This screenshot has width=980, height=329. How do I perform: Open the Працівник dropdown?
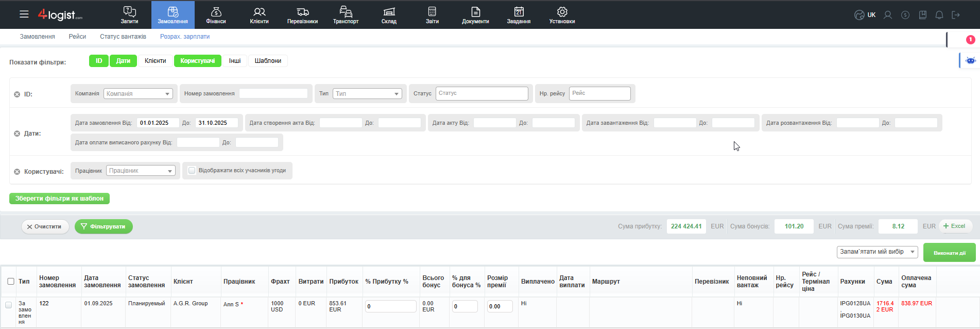coord(141,171)
